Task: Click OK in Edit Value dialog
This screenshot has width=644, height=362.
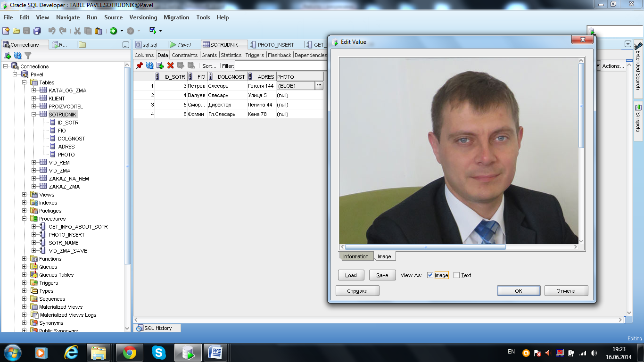Action: pos(519,291)
